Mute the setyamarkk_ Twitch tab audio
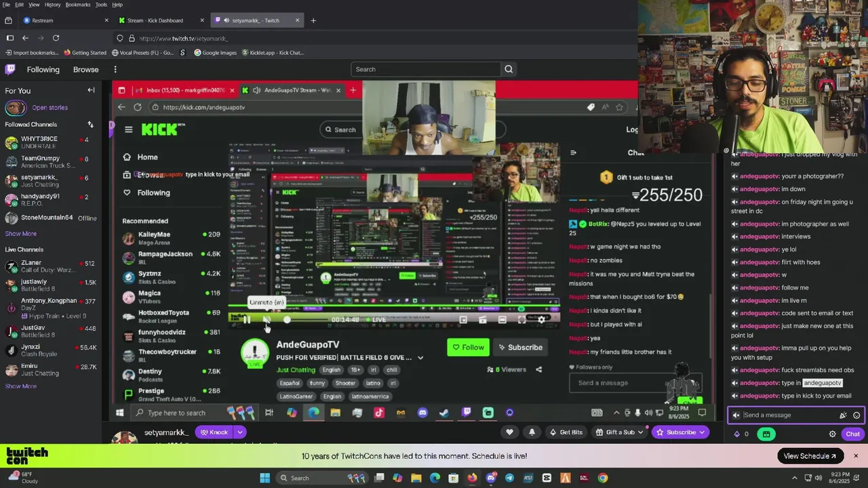 point(226,20)
